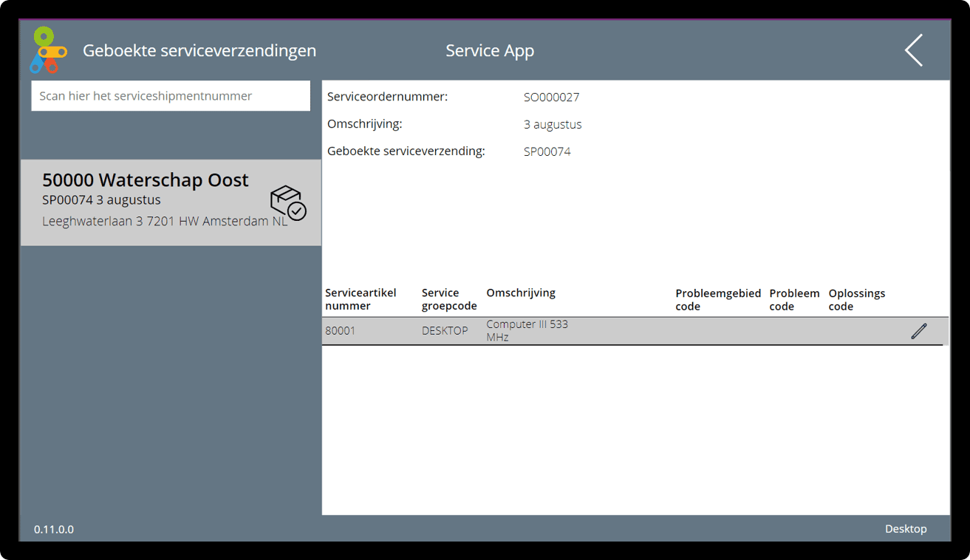This screenshot has width=970, height=560.
Task: Click the back arrow icon
Action: [914, 50]
